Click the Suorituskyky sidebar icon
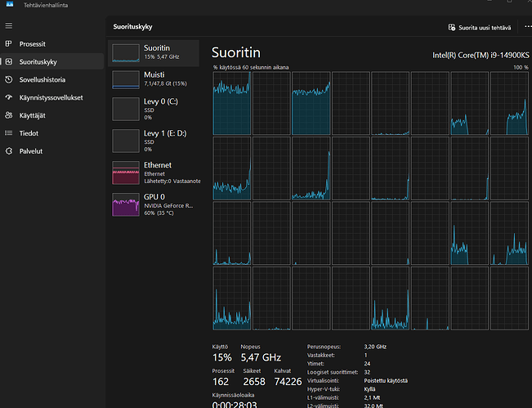Image resolution: width=532 pixels, height=408 pixels. 9,62
